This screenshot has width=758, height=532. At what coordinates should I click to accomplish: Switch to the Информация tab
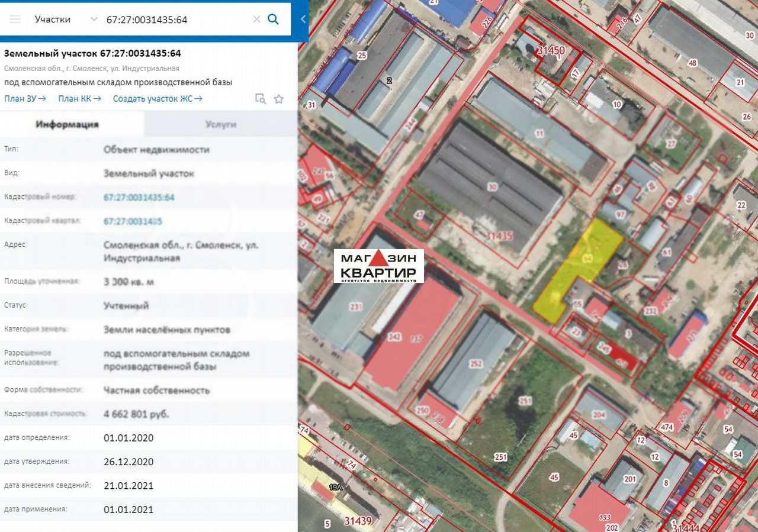click(x=67, y=124)
